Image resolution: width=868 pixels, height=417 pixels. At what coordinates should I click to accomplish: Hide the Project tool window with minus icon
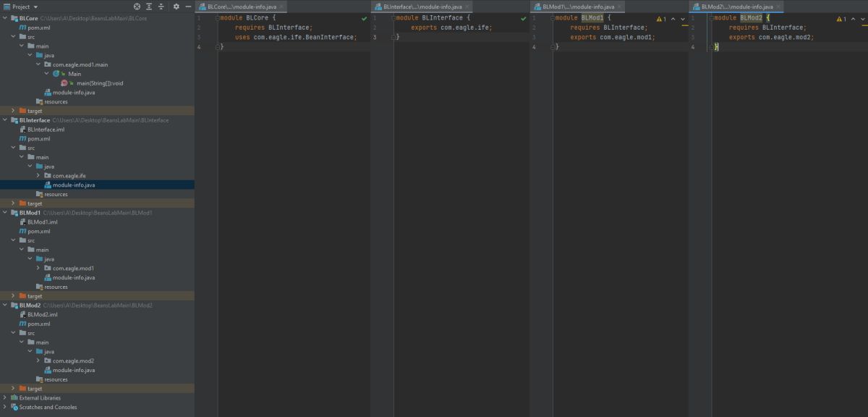(188, 6)
